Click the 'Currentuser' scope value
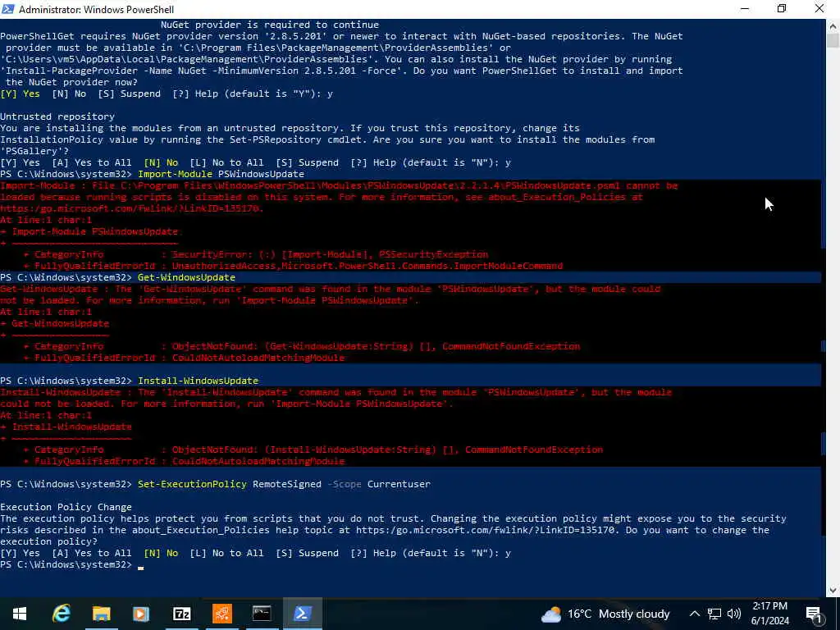Screen dimensions: 840x630 point(399,484)
